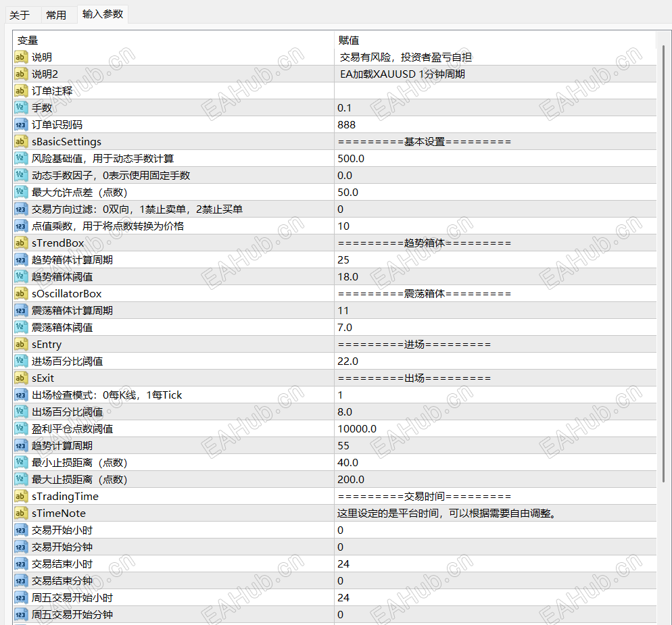This screenshot has height=625, width=672.
Task: Edit the empty 订单注释 value cell
Action: [x=496, y=91]
